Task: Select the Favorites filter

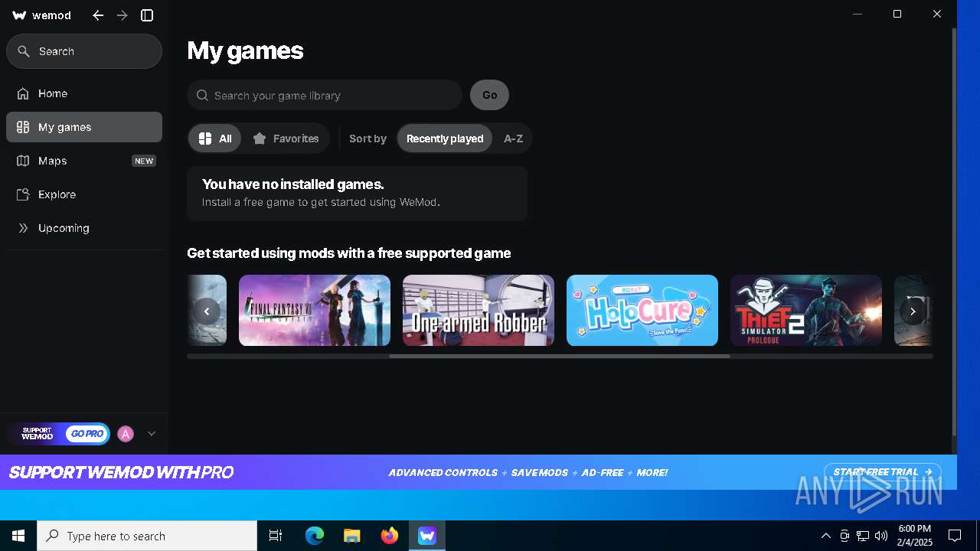Action: pyautogui.click(x=286, y=139)
